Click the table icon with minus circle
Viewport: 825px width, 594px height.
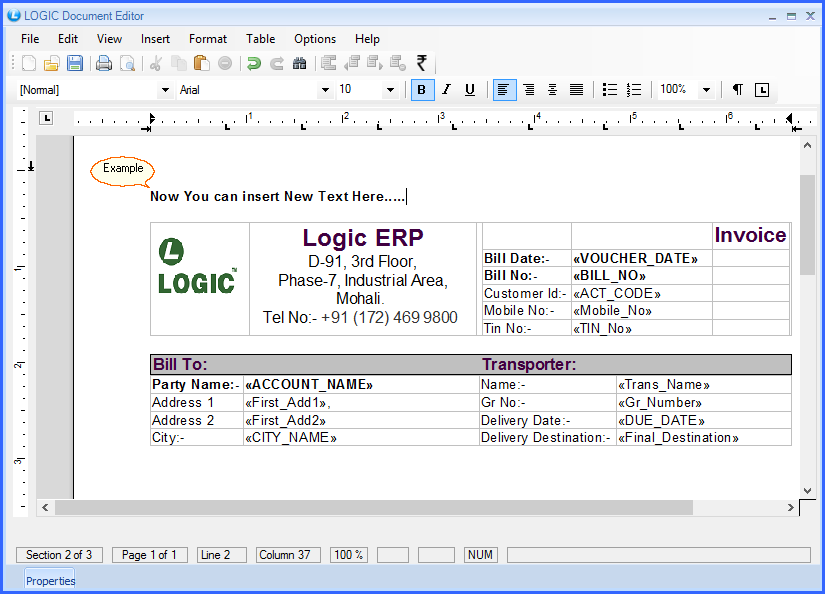pyautogui.click(x=398, y=63)
